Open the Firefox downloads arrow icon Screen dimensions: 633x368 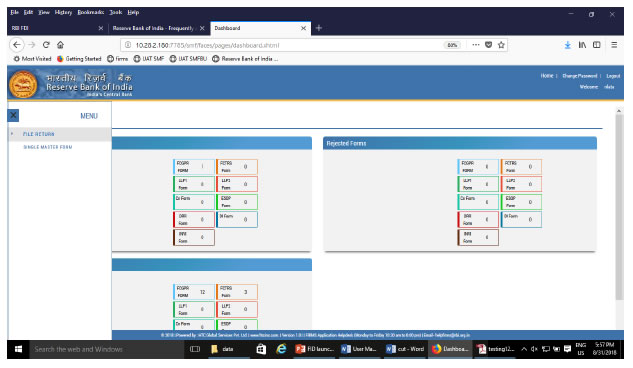pos(567,45)
